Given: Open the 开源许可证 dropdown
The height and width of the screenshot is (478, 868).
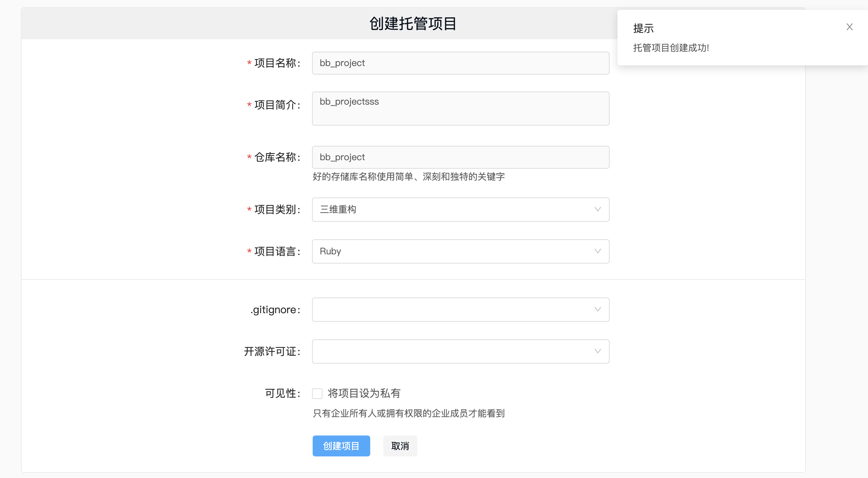Looking at the screenshot, I should tap(460, 351).
